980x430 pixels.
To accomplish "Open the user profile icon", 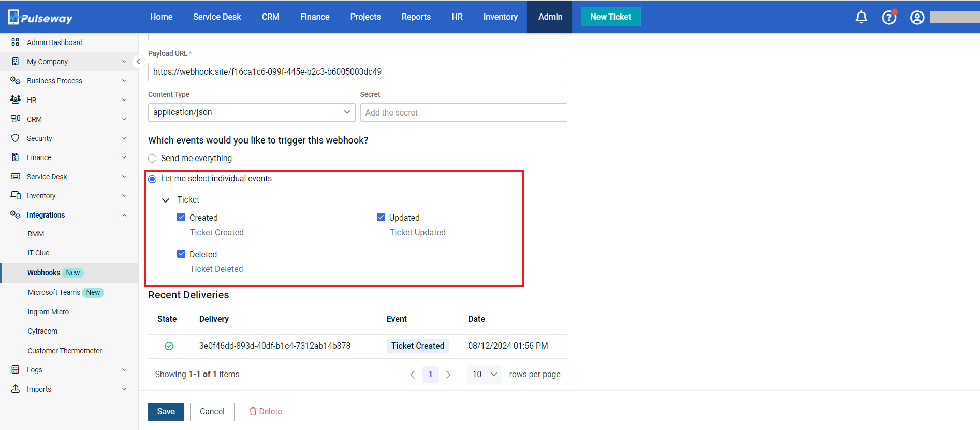I will tap(917, 18).
